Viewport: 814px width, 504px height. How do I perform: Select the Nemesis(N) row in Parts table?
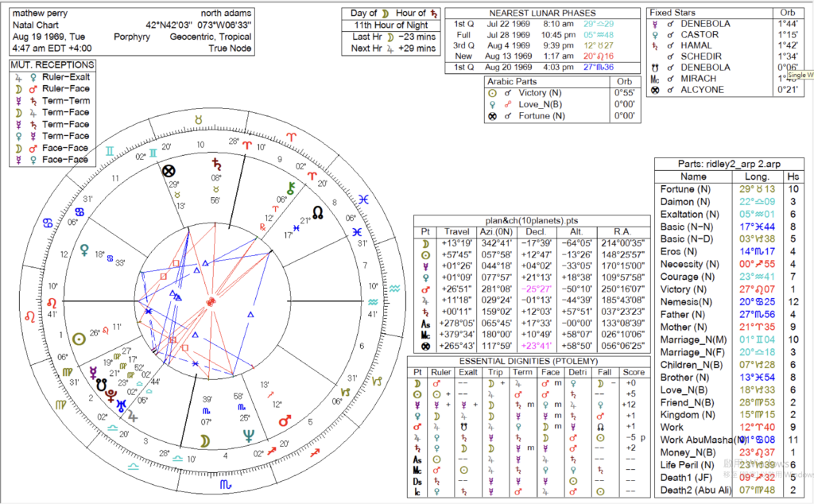tap(684, 302)
